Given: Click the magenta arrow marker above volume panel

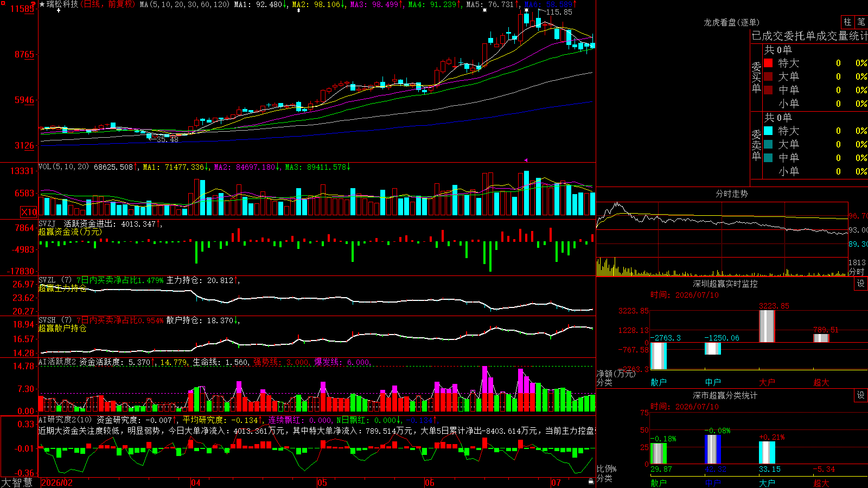Looking at the screenshot, I should (x=525, y=160).
